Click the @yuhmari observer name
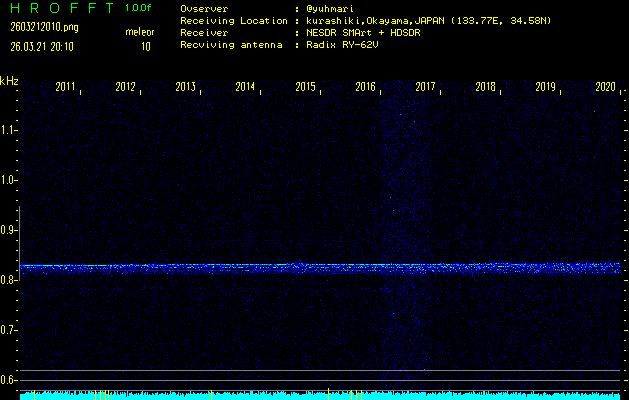629x400 pixels. tap(336, 8)
